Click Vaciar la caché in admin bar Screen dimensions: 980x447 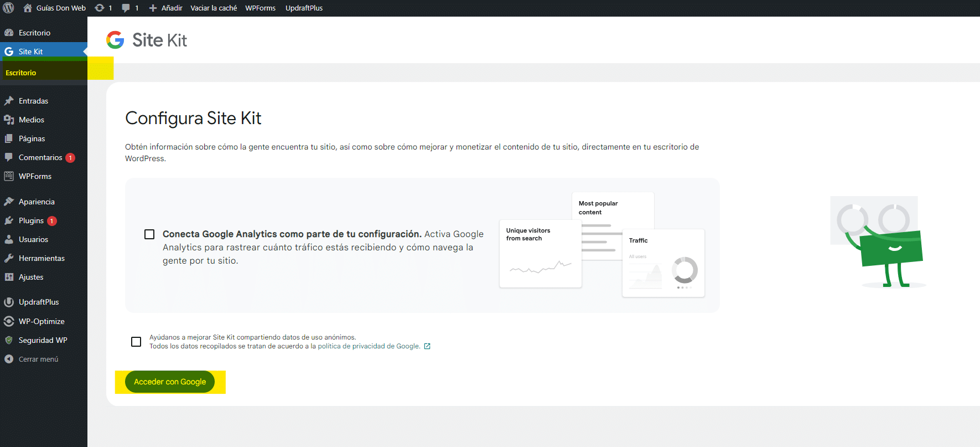214,8
